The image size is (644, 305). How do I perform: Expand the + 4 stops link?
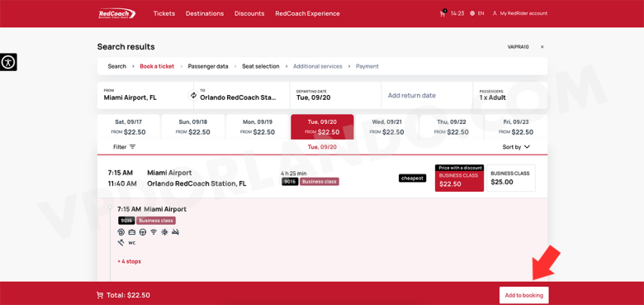click(129, 261)
